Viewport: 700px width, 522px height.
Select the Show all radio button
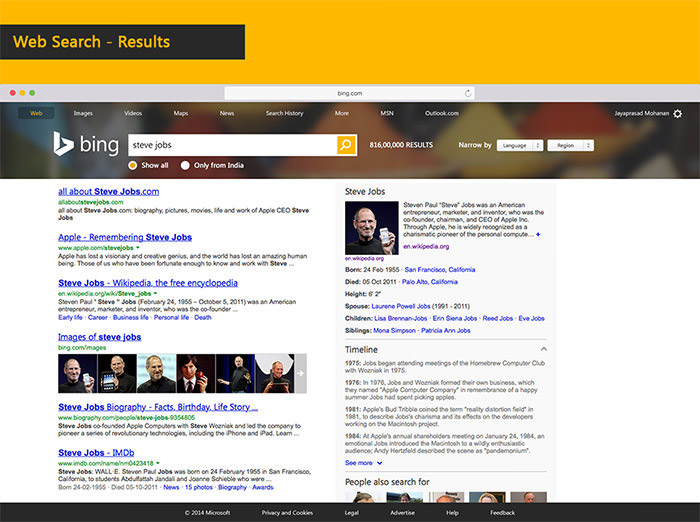click(133, 165)
